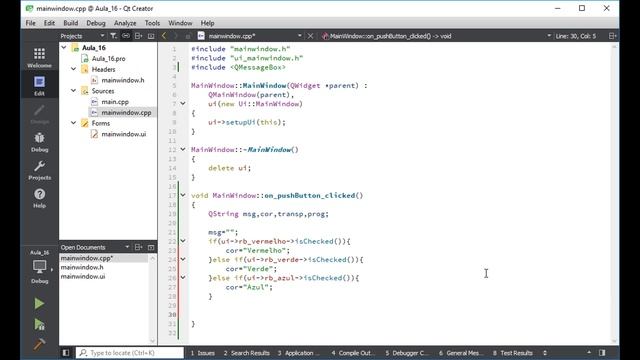
Task: Start debugging with the run-debug button
Action: [39, 324]
